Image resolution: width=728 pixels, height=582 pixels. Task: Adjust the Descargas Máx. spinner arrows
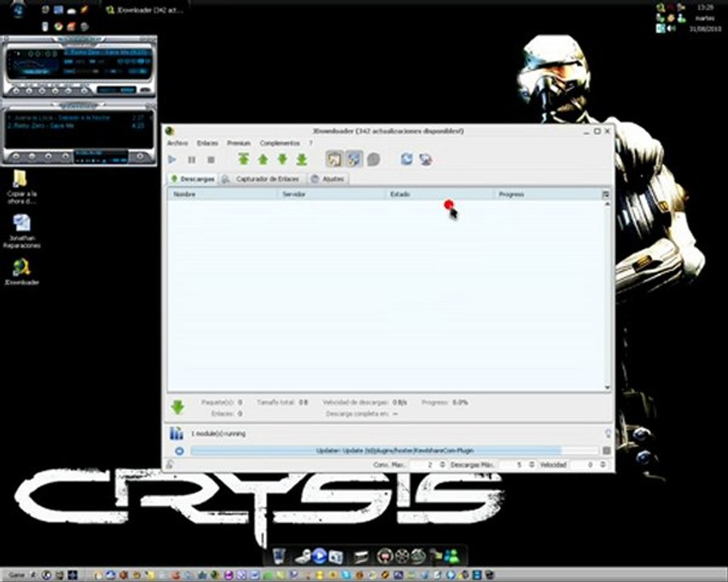531,464
